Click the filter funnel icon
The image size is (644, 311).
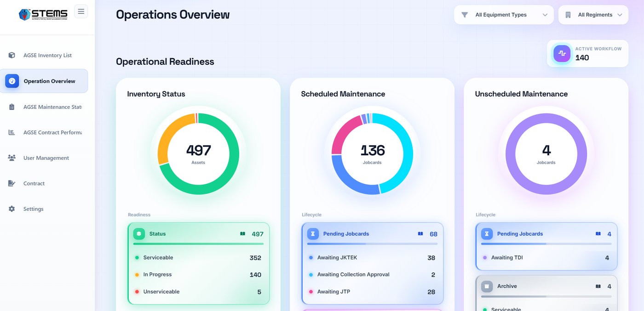[465, 15]
